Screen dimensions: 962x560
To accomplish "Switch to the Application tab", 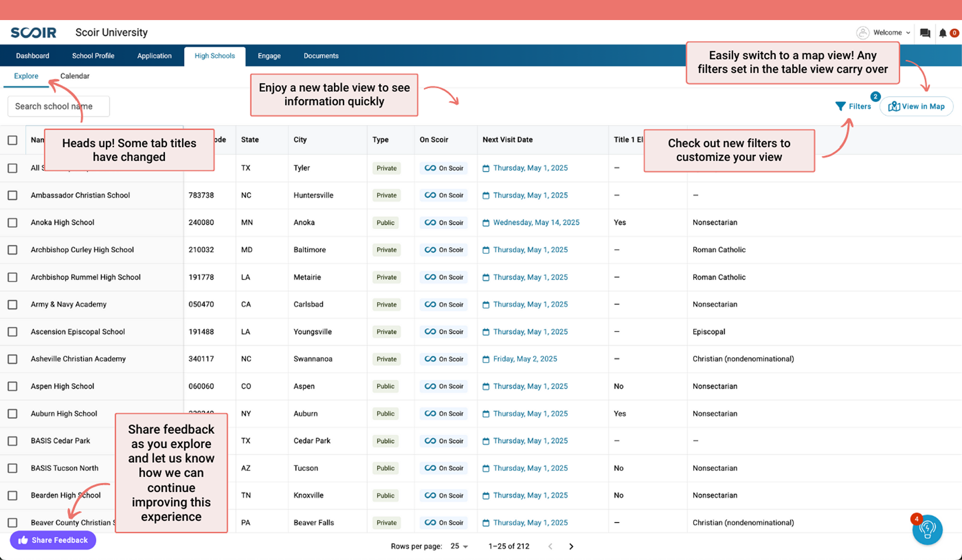I will coord(154,56).
